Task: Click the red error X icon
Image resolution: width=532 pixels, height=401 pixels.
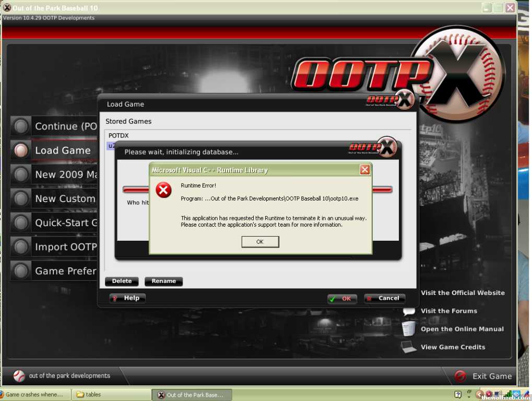Action: click(164, 190)
